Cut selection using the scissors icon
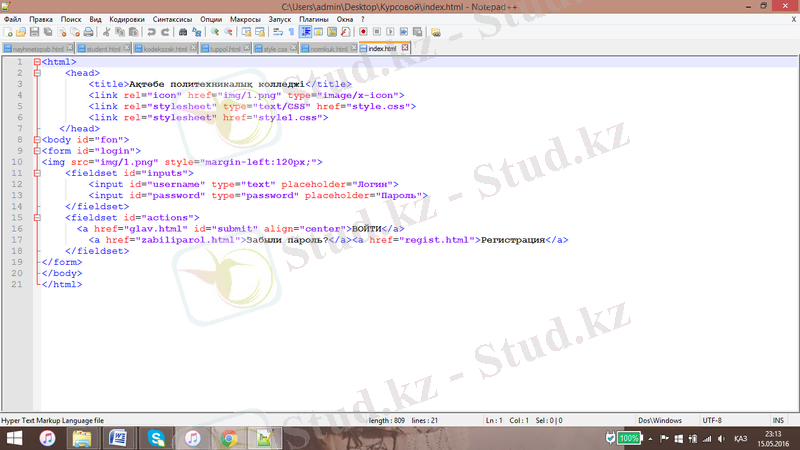 pos(106,32)
